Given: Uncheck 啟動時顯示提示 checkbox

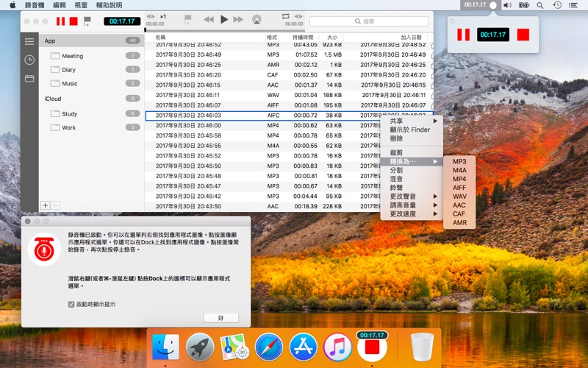Looking at the screenshot, I should point(71,304).
